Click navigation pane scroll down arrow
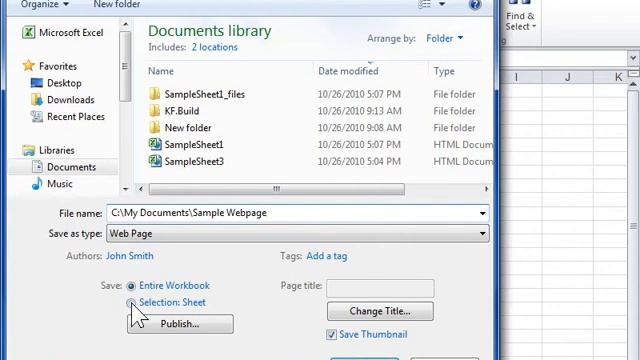This screenshot has width=640, height=360. (x=125, y=189)
